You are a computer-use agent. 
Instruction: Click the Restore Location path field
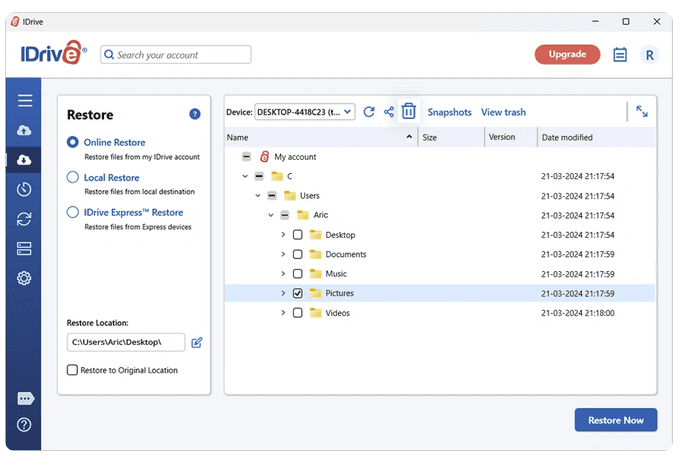126,342
